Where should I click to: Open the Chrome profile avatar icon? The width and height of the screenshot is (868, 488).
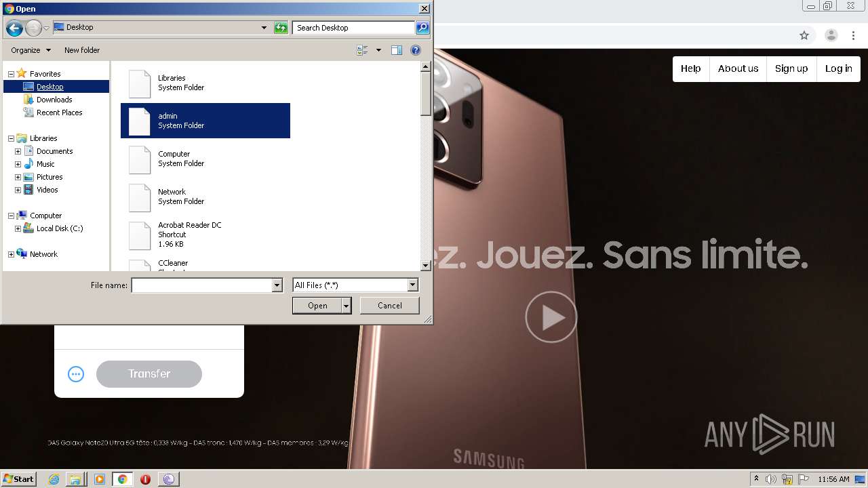point(831,35)
